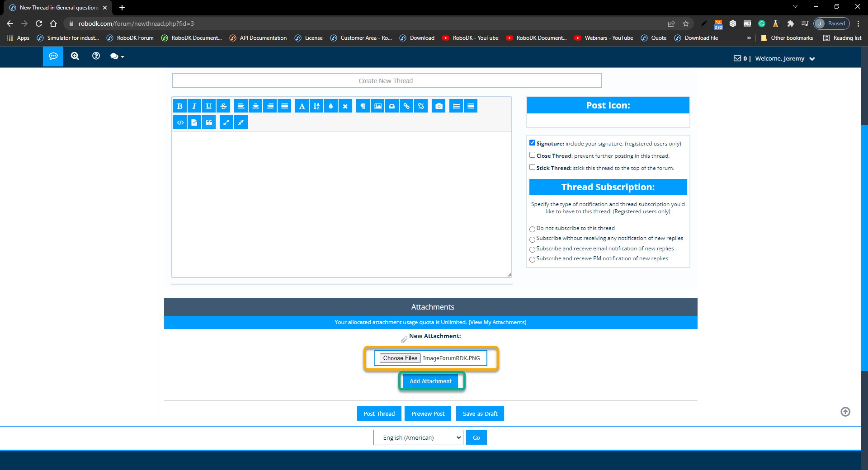Center align the post text

click(x=255, y=106)
